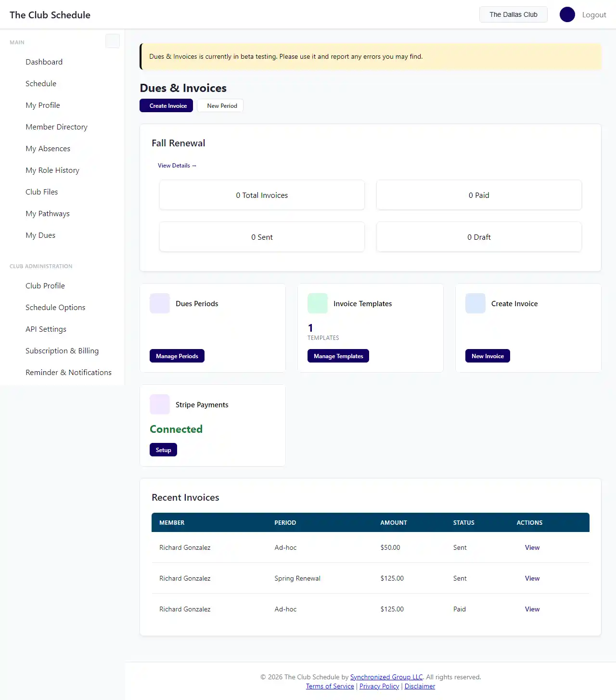The image size is (616, 700).
Task: Open the Dashboard page in sidebar
Action: coord(44,62)
